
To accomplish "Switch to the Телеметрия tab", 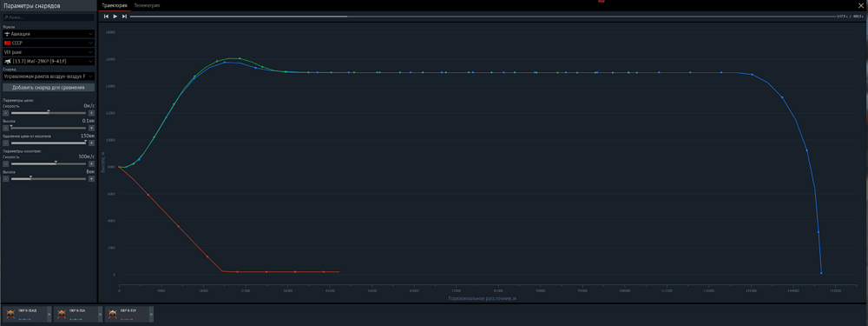I will coord(148,5).
